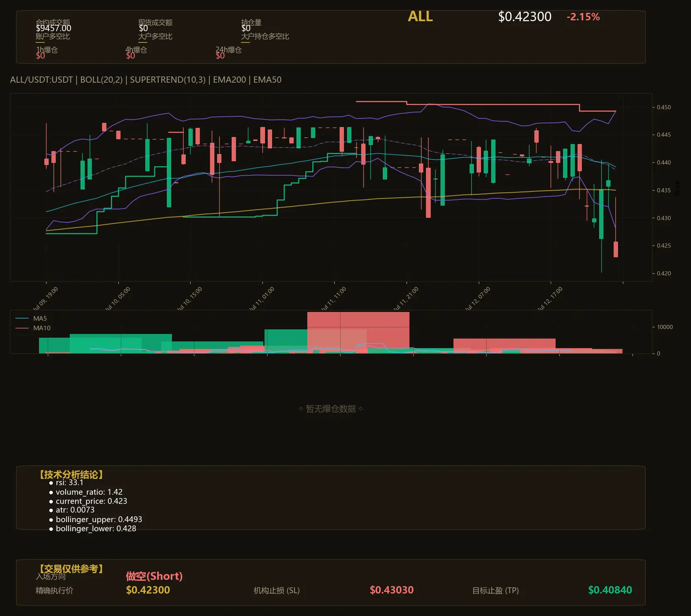This screenshot has height=616, width=691.
Task: Toggle MA5 legend entry in volume chart
Action: [31, 319]
